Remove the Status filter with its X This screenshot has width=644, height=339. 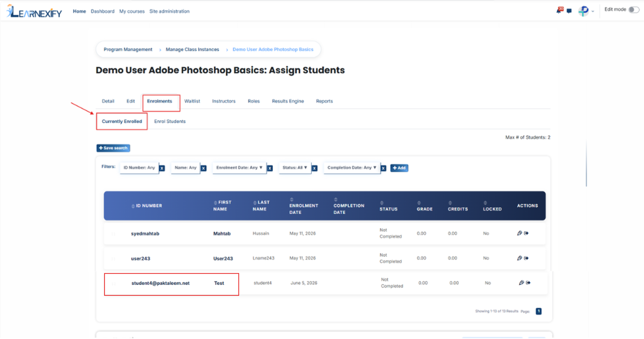click(x=314, y=168)
